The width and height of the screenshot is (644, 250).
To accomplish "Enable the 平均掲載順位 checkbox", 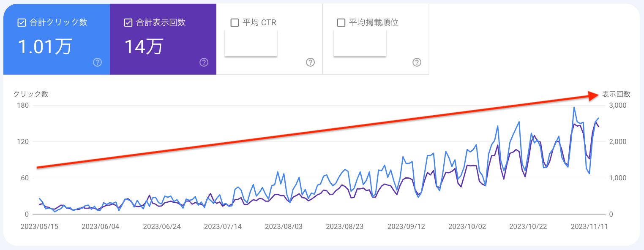I will coord(341,22).
